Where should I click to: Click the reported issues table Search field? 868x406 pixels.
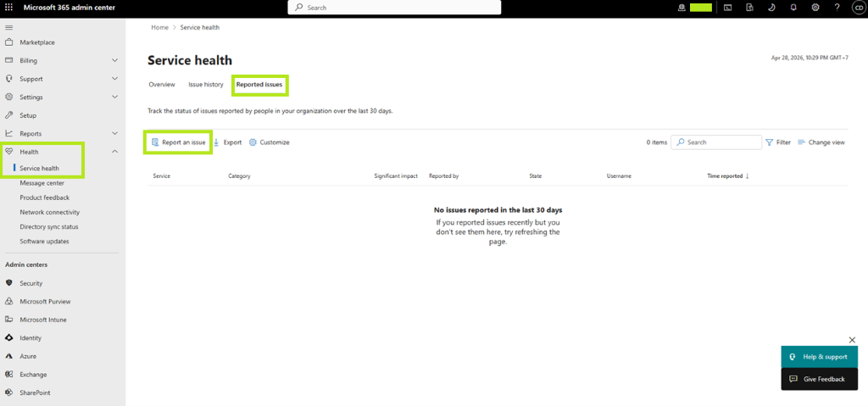tap(716, 142)
